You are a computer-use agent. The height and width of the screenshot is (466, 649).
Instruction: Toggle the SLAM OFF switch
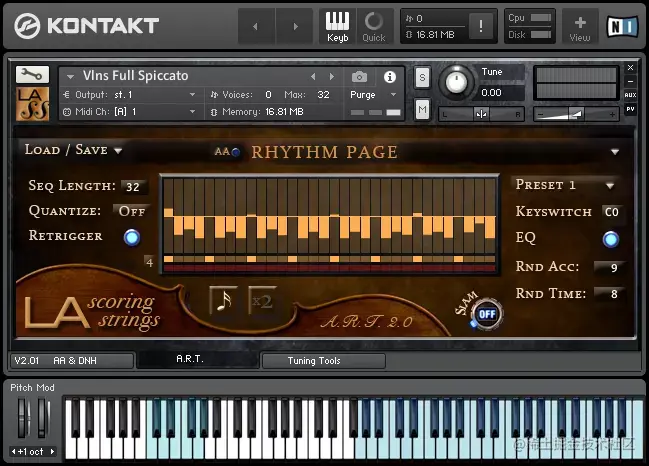pyautogui.click(x=487, y=314)
